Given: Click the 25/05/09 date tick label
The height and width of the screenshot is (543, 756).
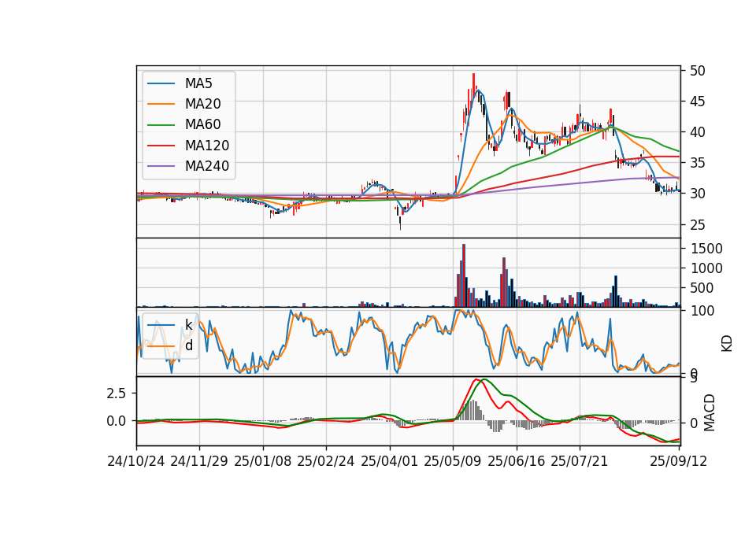Looking at the screenshot, I should pyautogui.click(x=453, y=461).
